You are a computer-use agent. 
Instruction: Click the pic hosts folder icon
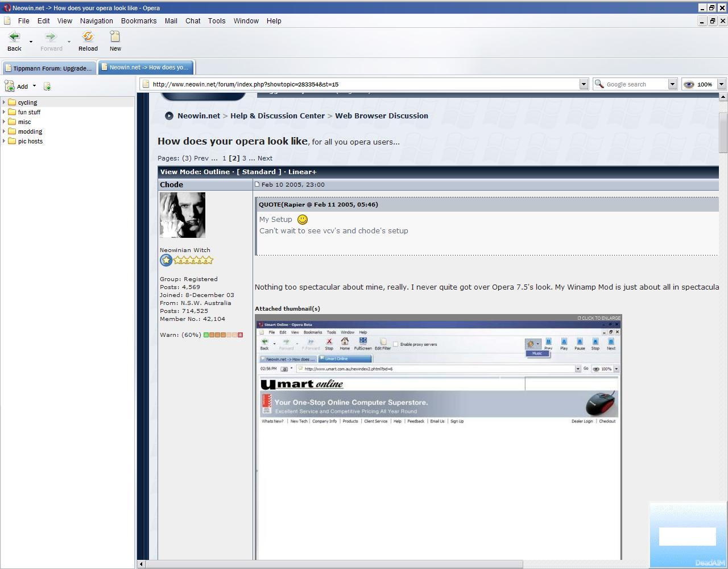(x=12, y=141)
